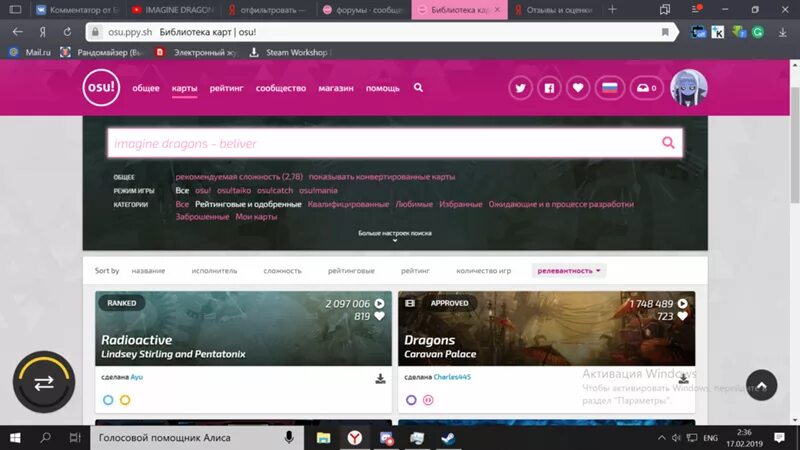Open browser downloads arrow
This screenshot has width=800, height=450.
tap(782, 32)
